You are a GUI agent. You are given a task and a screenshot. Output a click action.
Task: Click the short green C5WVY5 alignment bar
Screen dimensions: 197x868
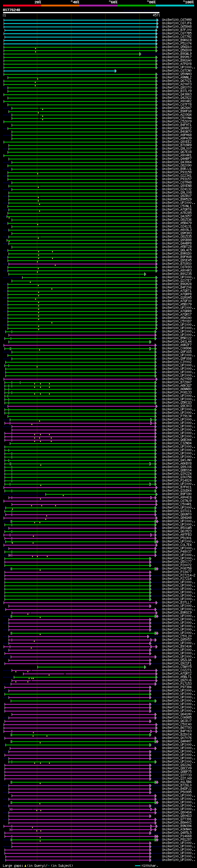pyautogui.click(x=92, y=667)
